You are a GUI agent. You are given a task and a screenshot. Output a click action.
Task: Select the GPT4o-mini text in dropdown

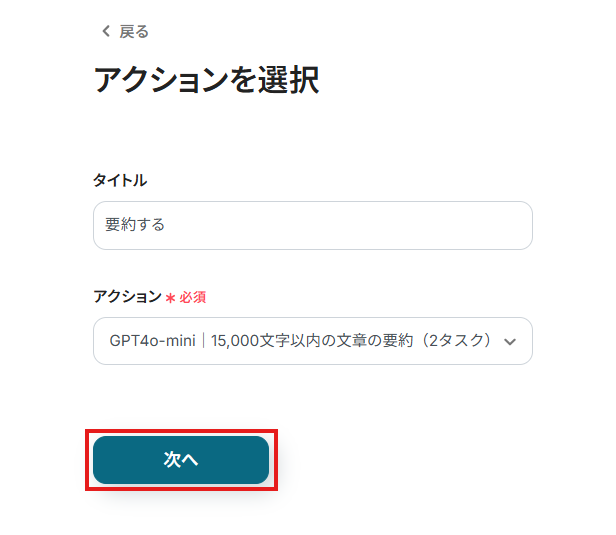(152, 341)
